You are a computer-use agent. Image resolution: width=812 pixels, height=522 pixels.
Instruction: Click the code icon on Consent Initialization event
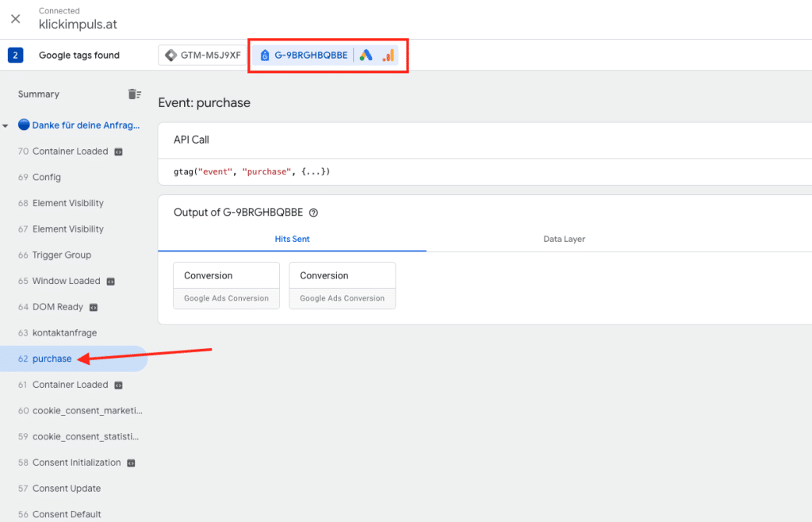[131, 463]
